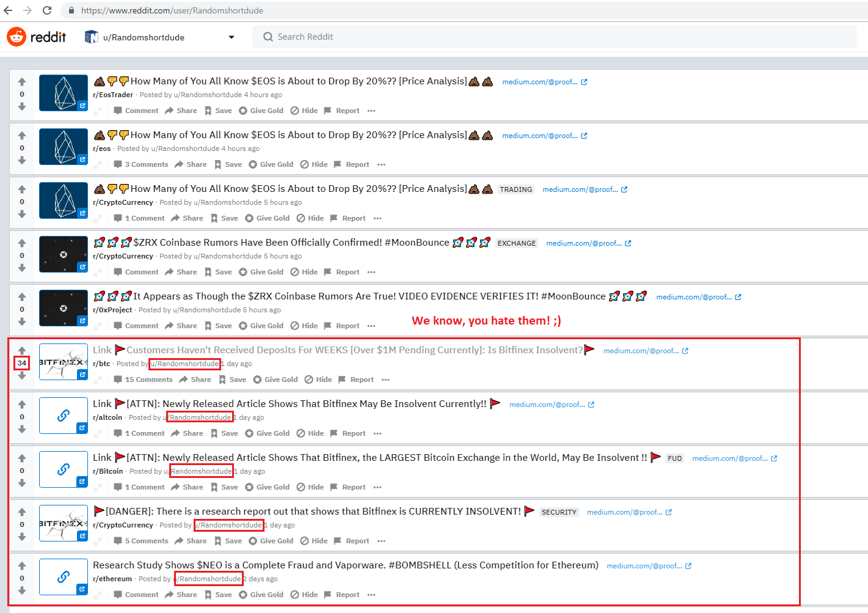Image resolution: width=868 pixels, height=613 pixels.
Task: Open the title "Customers Haven't Received Deposits For WEEKS"
Action: point(344,350)
